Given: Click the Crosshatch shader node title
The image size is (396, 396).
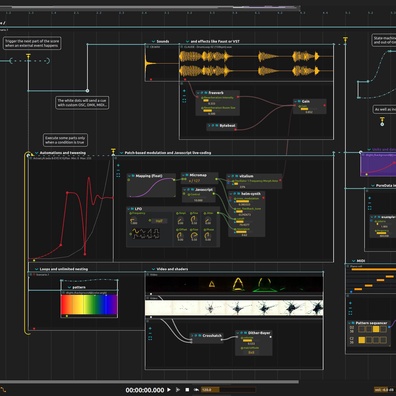Looking at the screenshot, I should [x=212, y=336].
